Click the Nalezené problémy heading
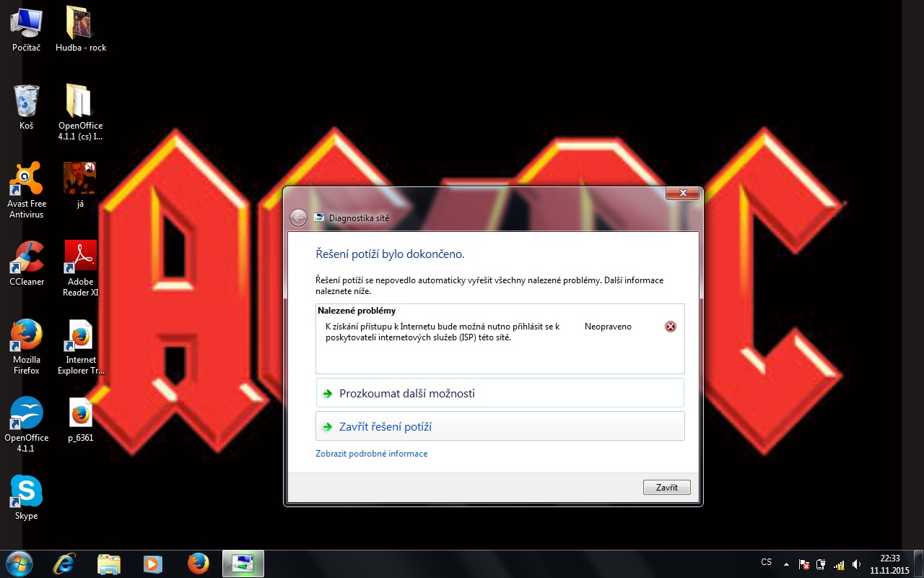This screenshot has width=924, height=578. coord(357,311)
